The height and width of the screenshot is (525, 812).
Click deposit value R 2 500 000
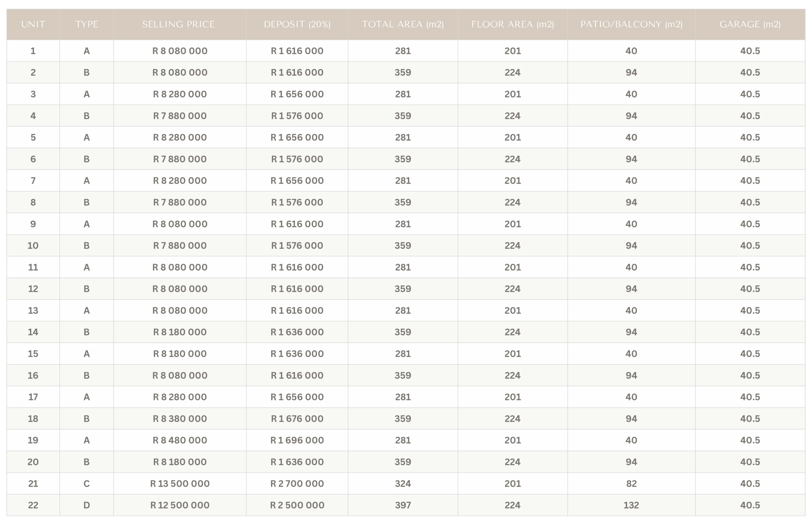[297, 505]
